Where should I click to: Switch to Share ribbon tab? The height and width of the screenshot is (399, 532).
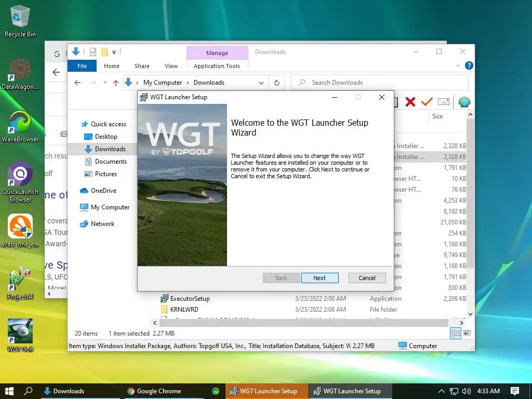(x=142, y=66)
